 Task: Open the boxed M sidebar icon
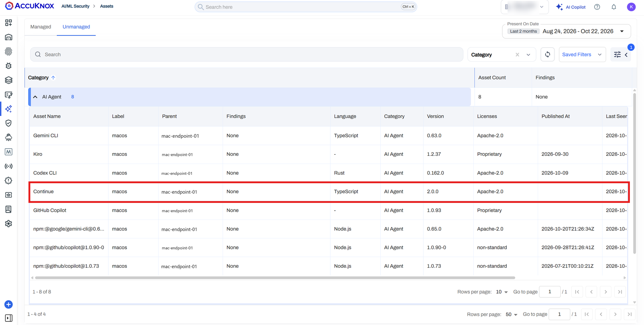8,152
